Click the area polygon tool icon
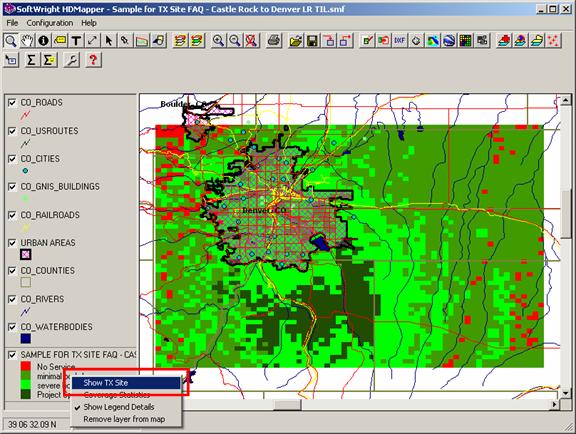Image resolution: width=576 pixels, height=434 pixels. [x=141, y=40]
